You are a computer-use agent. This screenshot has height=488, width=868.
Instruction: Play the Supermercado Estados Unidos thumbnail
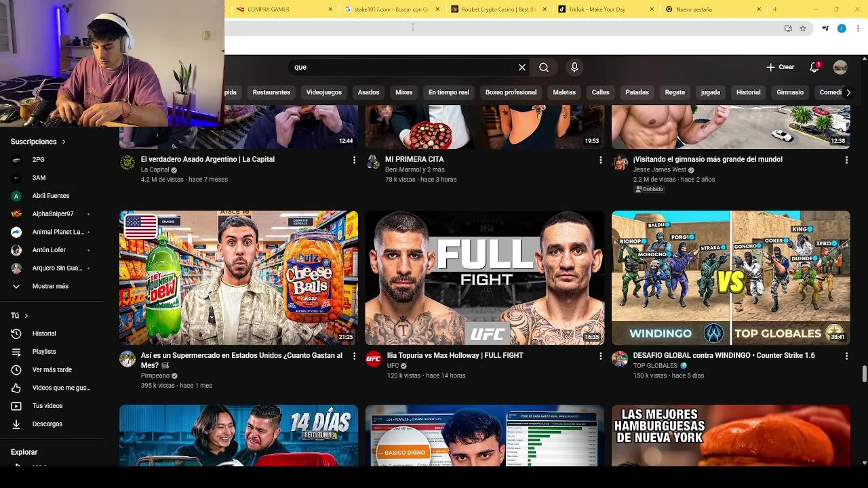(239, 278)
